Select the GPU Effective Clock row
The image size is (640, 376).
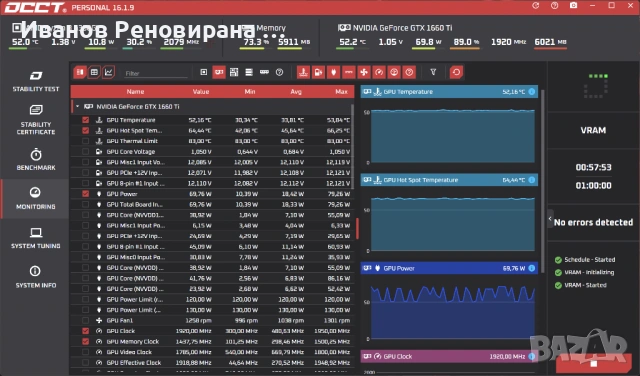tap(212, 363)
